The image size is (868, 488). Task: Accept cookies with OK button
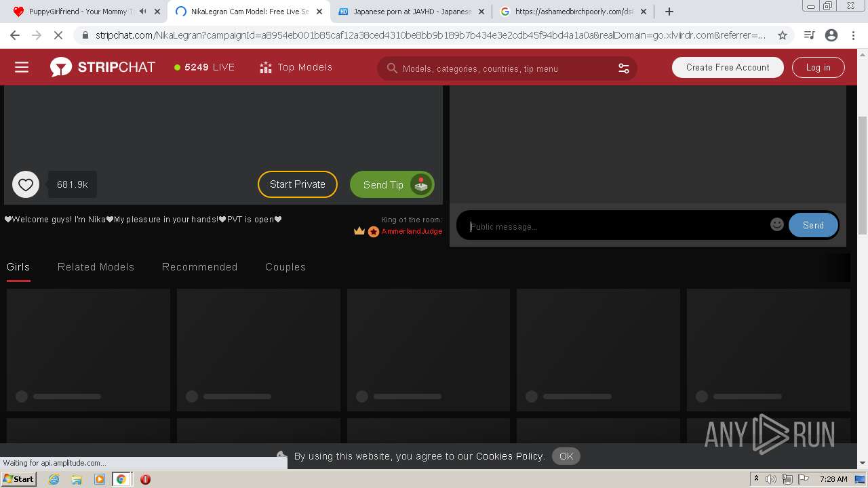(566, 456)
